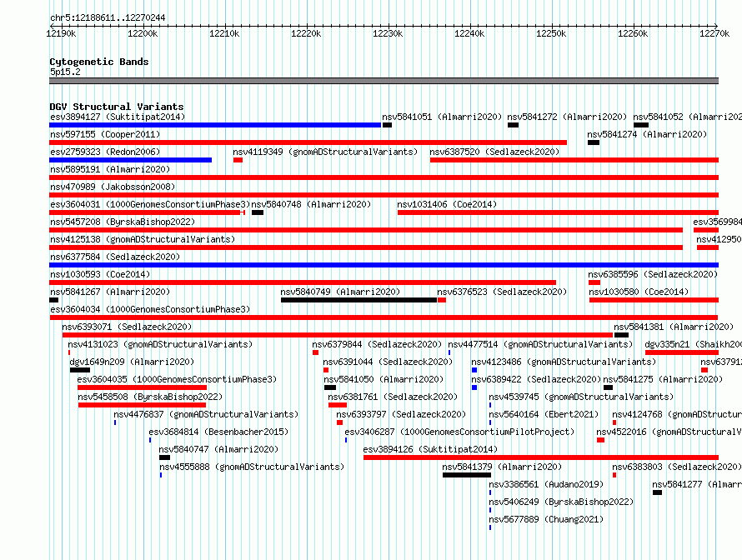742x560 pixels.
Task: Click nsv6385596 (Sedlazeck2020) label
Action: (653, 274)
